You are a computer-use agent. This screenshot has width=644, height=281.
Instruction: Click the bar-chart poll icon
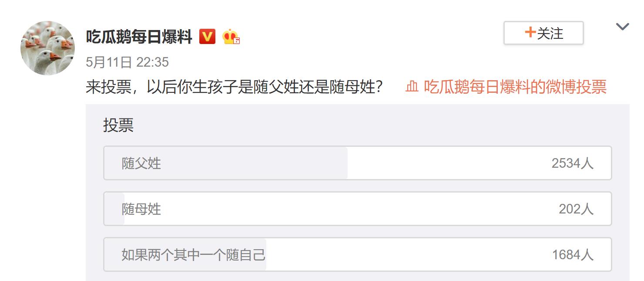click(412, 87)
